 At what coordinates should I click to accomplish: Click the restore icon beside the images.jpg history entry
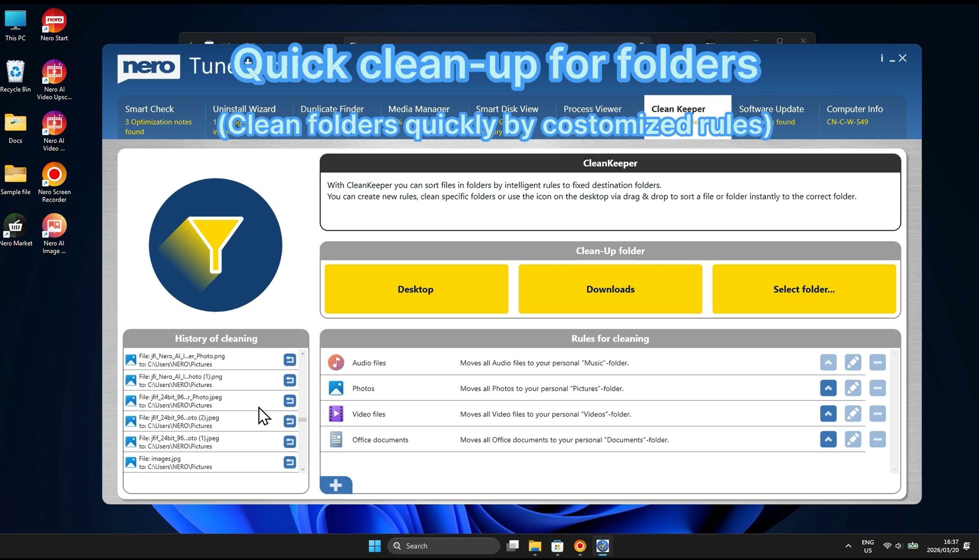pyautogui.click(x=290, y=462)
